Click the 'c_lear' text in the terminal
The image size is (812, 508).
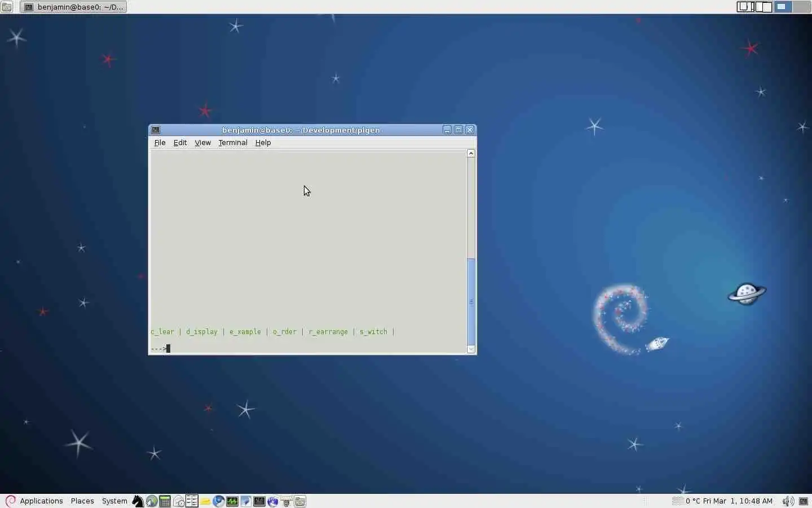click(x=162, y=332)
